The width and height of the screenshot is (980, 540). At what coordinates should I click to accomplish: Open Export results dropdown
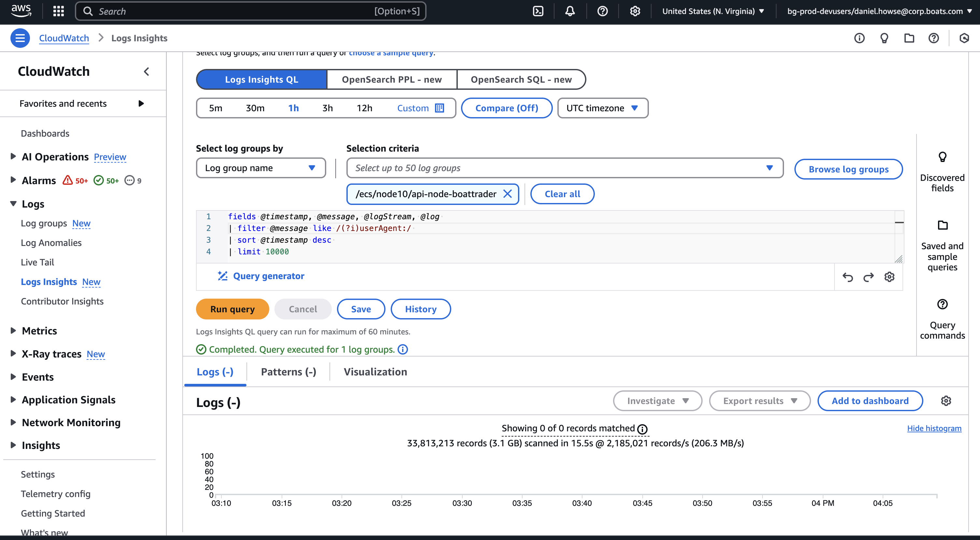(760, 401)
